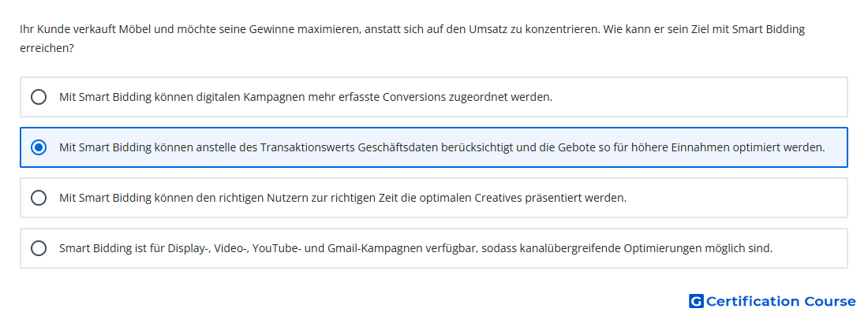Open the 'Certification Course' link text
Screen dimensions: 868x316
781,301
